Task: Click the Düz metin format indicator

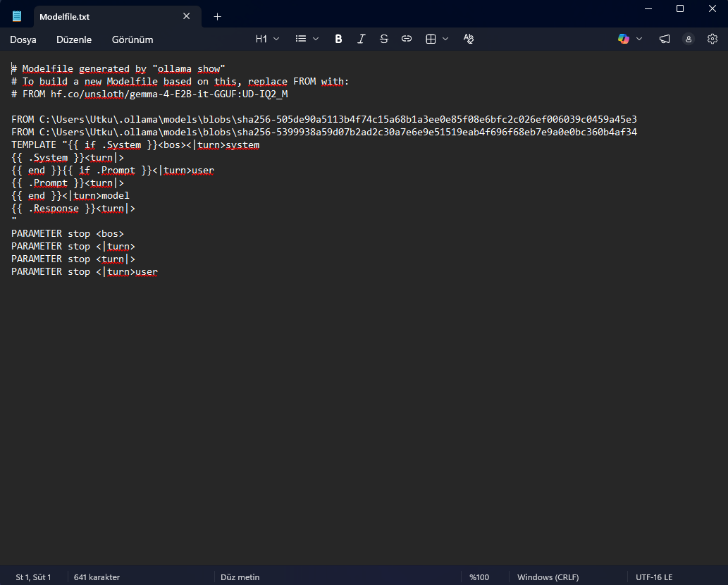Action: pyautogui.click(x=240, y=577)
